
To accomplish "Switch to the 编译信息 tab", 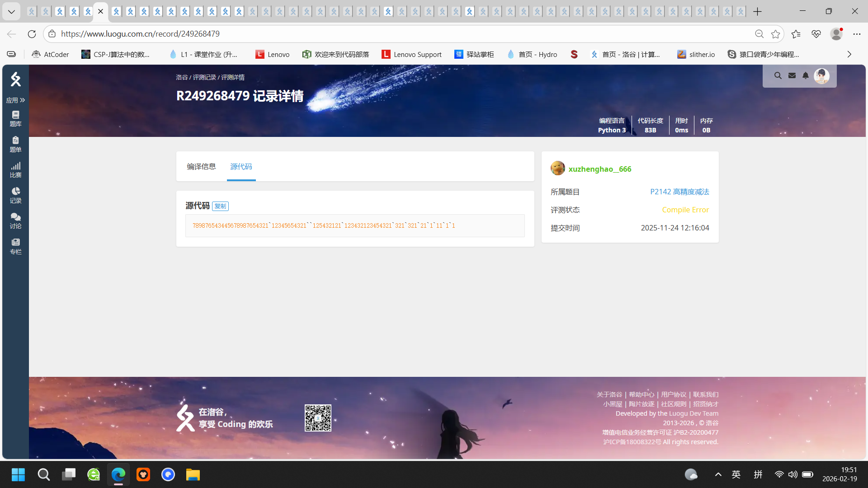I will (x=201, y=166).
